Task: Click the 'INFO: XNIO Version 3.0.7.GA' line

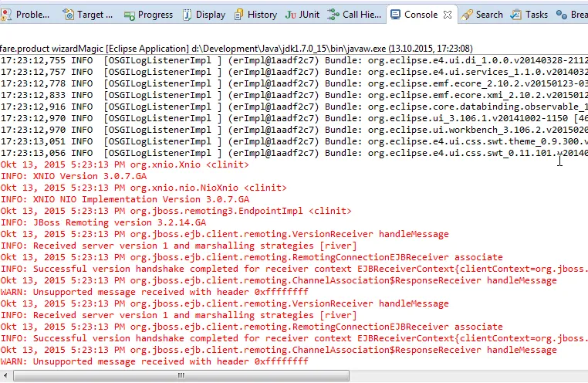Action: [73, 176]
